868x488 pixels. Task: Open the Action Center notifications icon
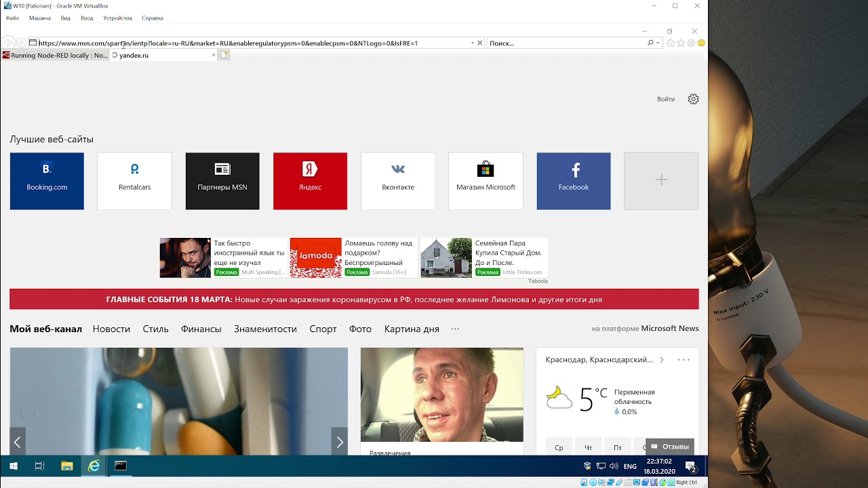pos(690,466)
